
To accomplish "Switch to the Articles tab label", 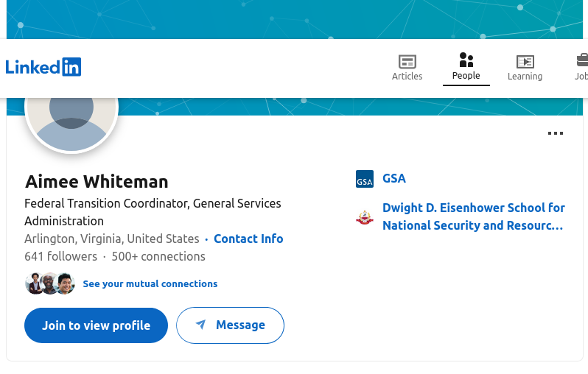I will click(x=407, y=76).
